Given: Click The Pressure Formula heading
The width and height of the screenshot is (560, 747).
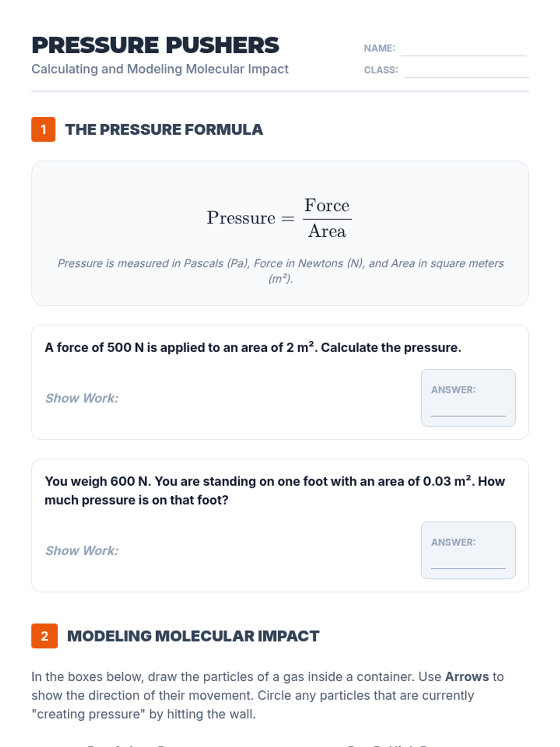Looking at the screenshot, I should pyautogui.click(x=164, y=129).
